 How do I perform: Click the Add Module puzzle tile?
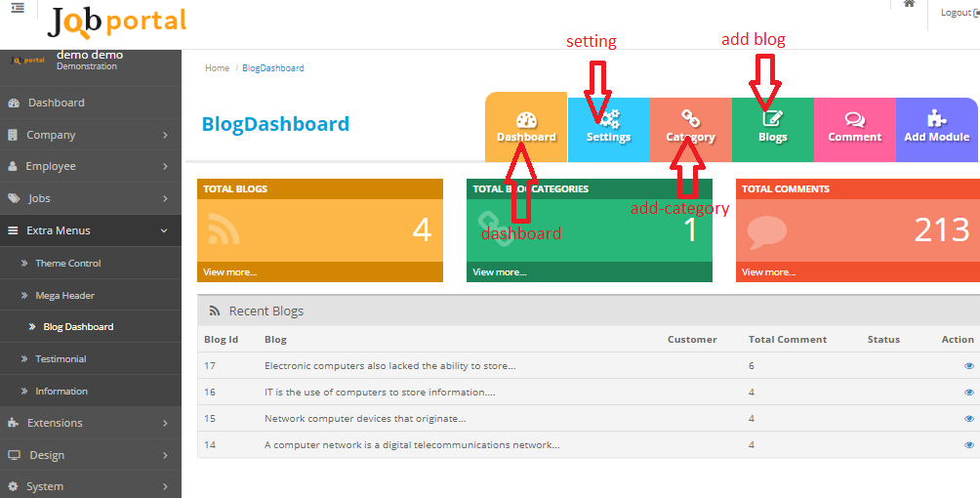tap(936, 127)
